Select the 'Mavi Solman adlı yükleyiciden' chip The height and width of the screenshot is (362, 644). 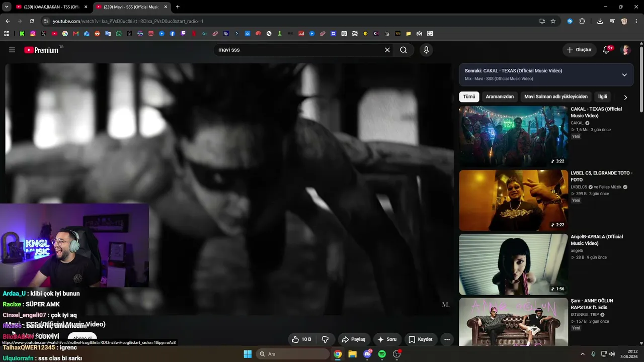pyautogui.click(x=556, y=97)
